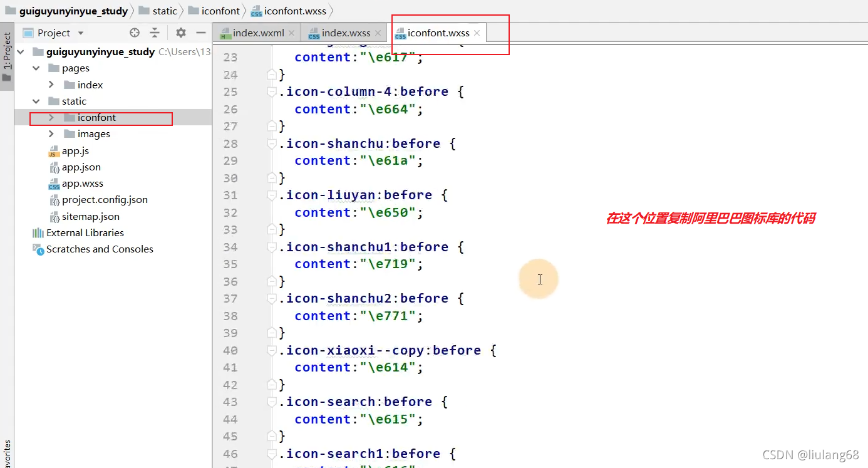
Task: Click the app.js file icon
Action: click(54, 151)
